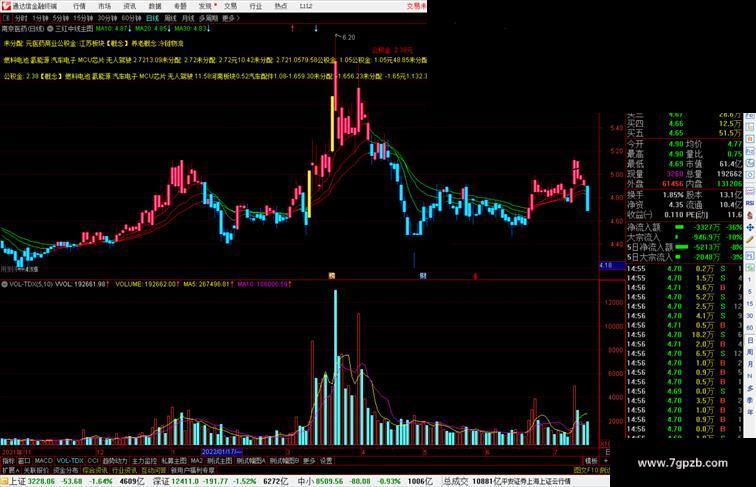Select 测试主图 indicator tab
Viewport: 756px width, 487px height.
coord(219,461)
